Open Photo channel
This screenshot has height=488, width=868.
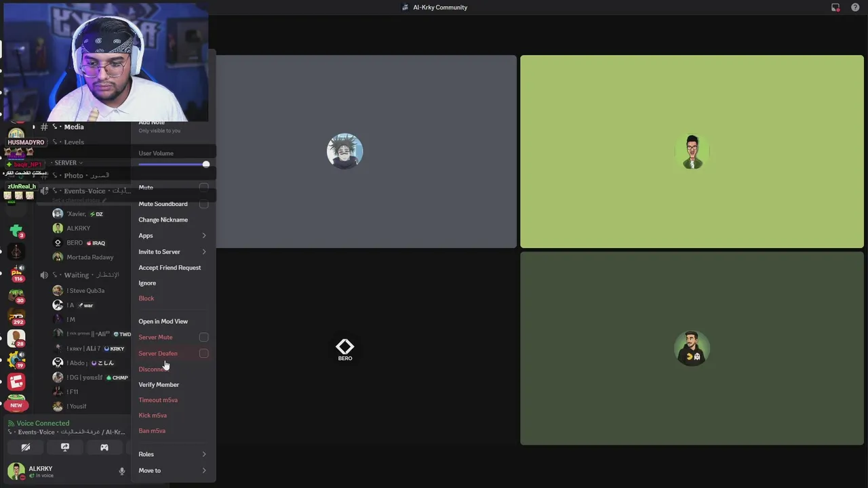(x=85, y=176)
